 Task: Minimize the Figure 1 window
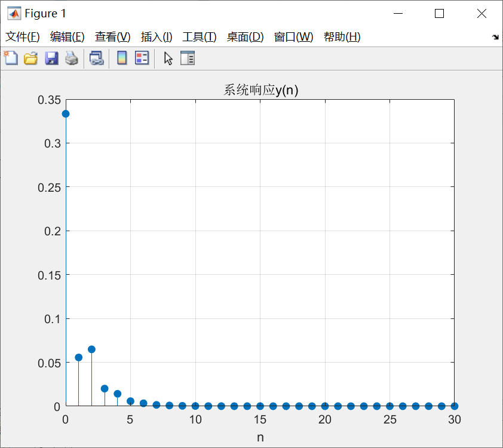coord(398,14)
